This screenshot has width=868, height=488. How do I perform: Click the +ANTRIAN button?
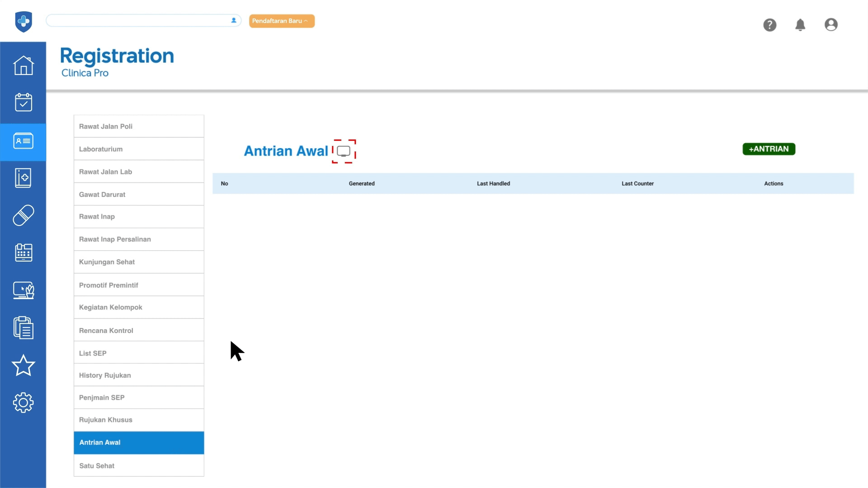pos(769,149)
